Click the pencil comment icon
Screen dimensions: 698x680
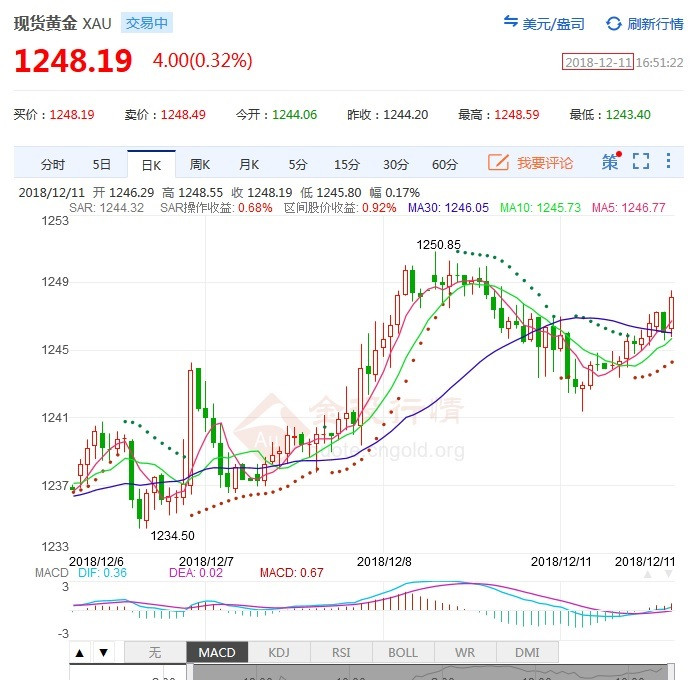[x=498, y=163]
